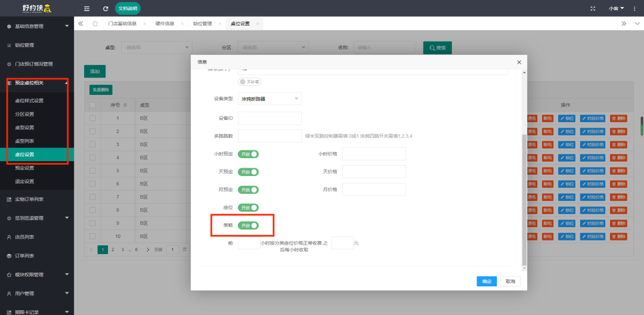Open 分区设置 in the sidebar
Viewport: 644px width, 315px height.
click(24, 114)
